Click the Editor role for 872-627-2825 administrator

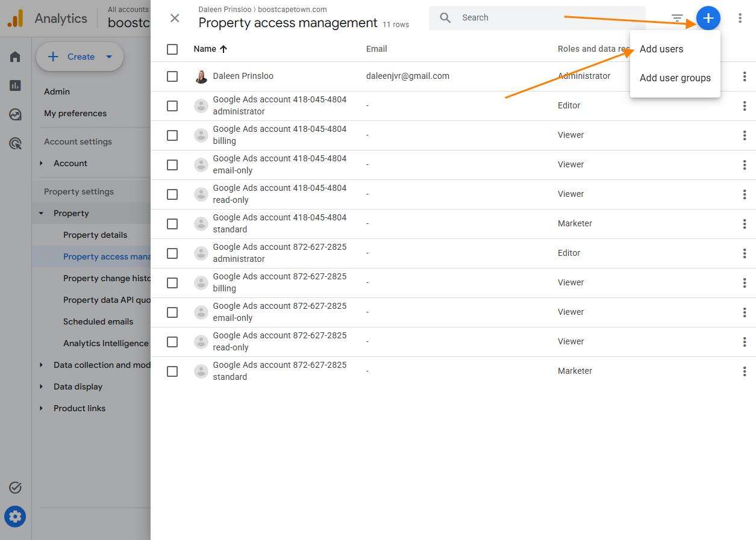[569, 253]
